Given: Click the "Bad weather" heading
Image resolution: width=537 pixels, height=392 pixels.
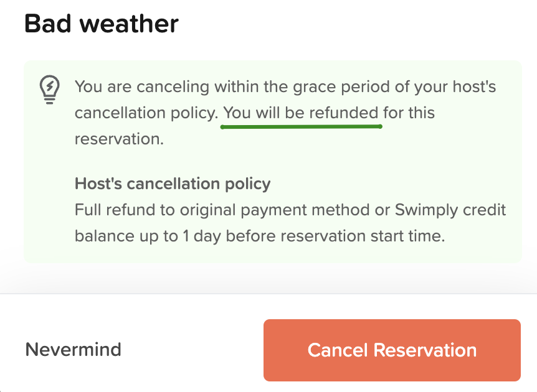Looking at the screenshot, I should coord(101,24).
